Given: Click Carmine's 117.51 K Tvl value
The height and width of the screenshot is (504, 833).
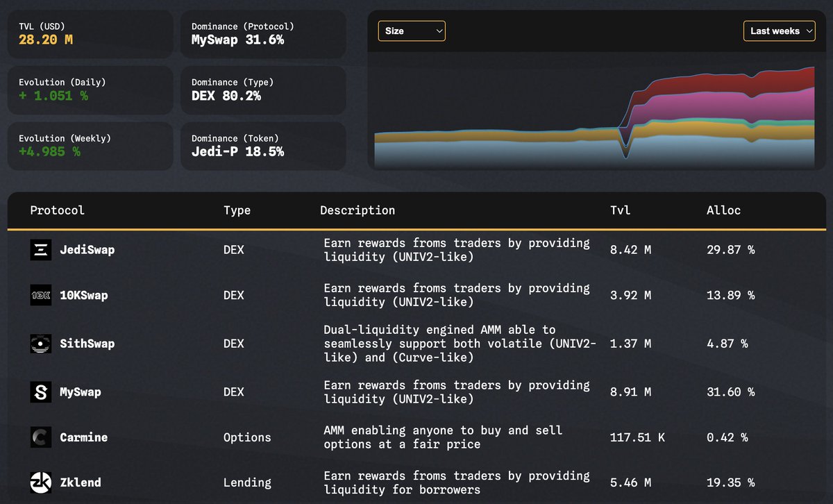Looking at the screenshot, I should click(x=637, y=437).
